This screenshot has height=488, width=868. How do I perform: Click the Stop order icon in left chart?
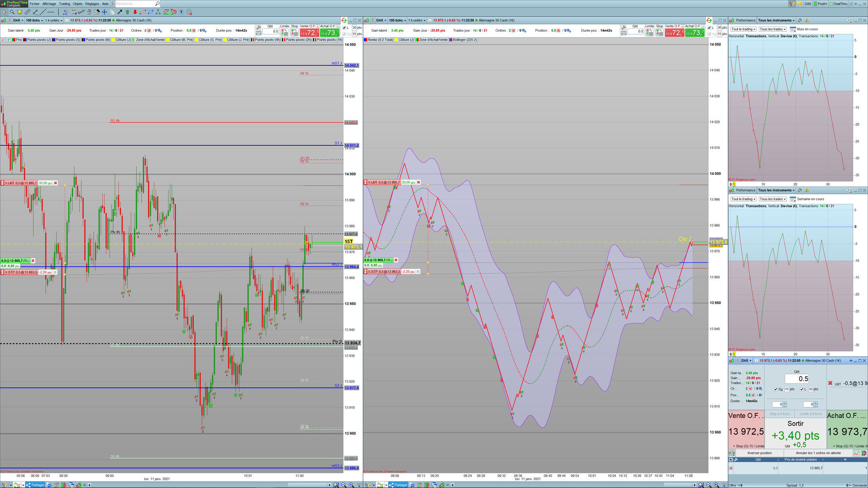point(294,32)
